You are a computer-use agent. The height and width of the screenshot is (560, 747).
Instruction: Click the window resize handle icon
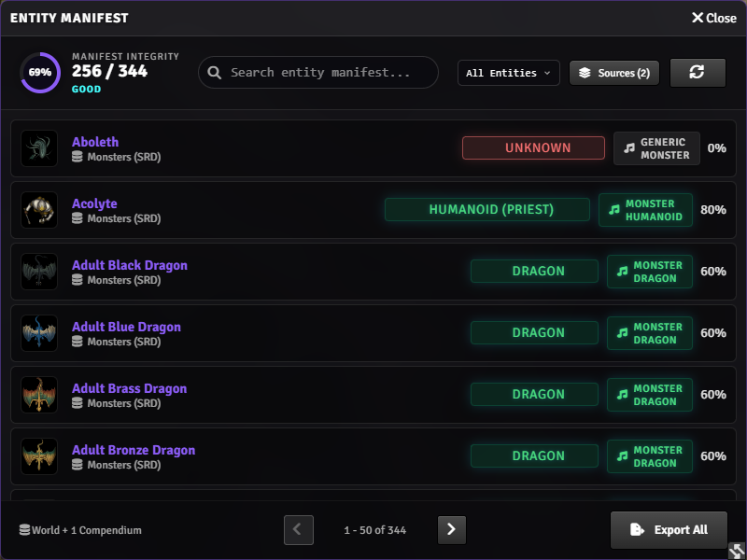(737, 551)
